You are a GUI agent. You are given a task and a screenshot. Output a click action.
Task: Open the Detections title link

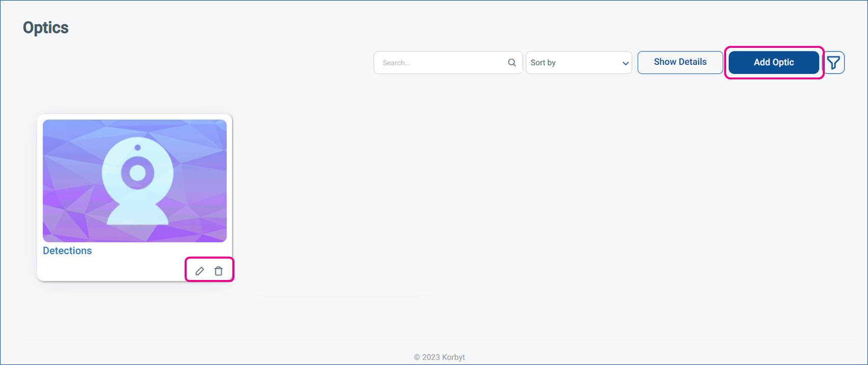[67, 250]
